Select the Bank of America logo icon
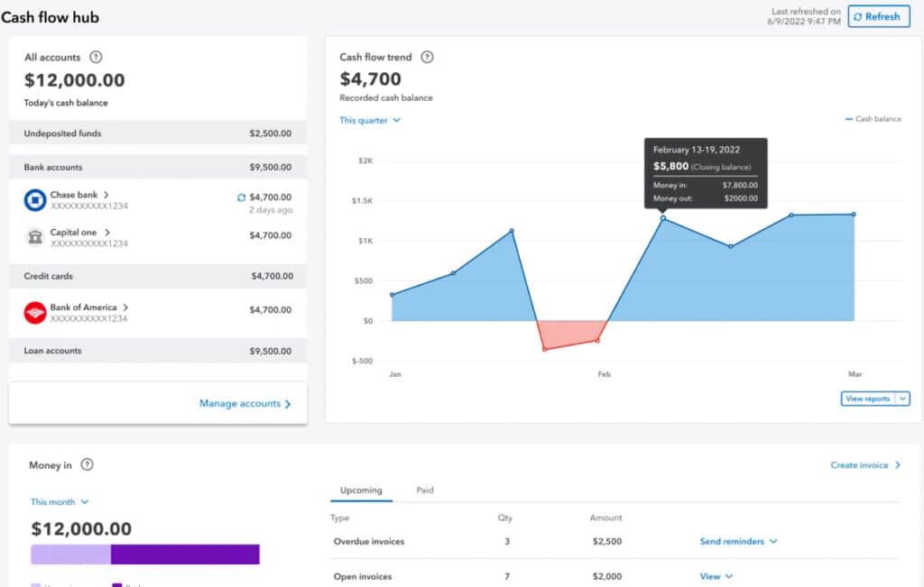Viewport: 924px width, 587px height. [x=32, y=312]
